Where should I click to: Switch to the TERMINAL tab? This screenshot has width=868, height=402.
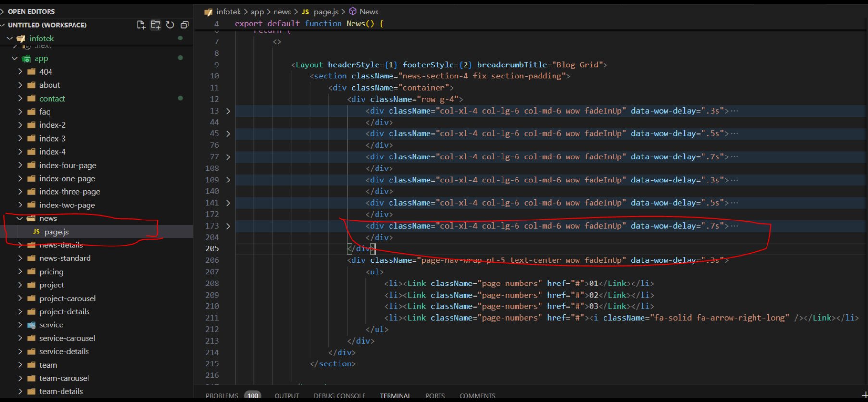395,396
